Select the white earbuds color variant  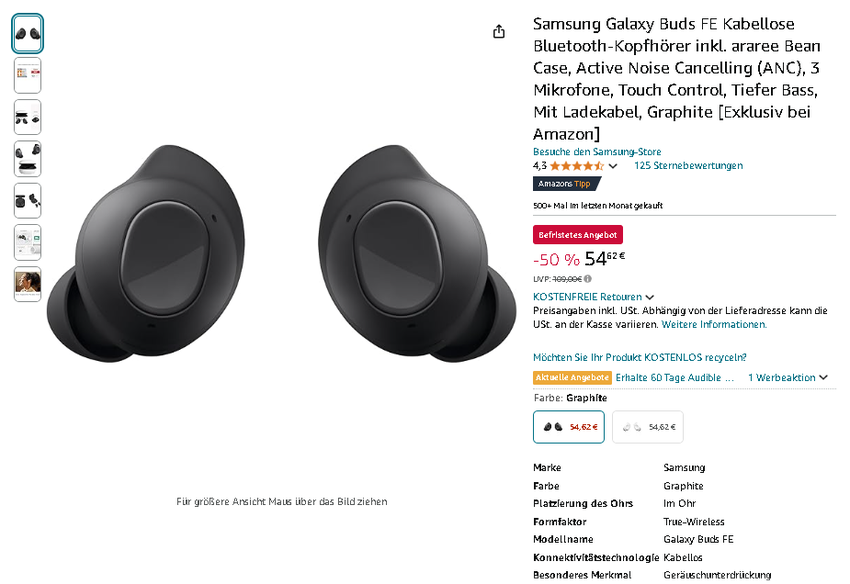coord(647,426)
